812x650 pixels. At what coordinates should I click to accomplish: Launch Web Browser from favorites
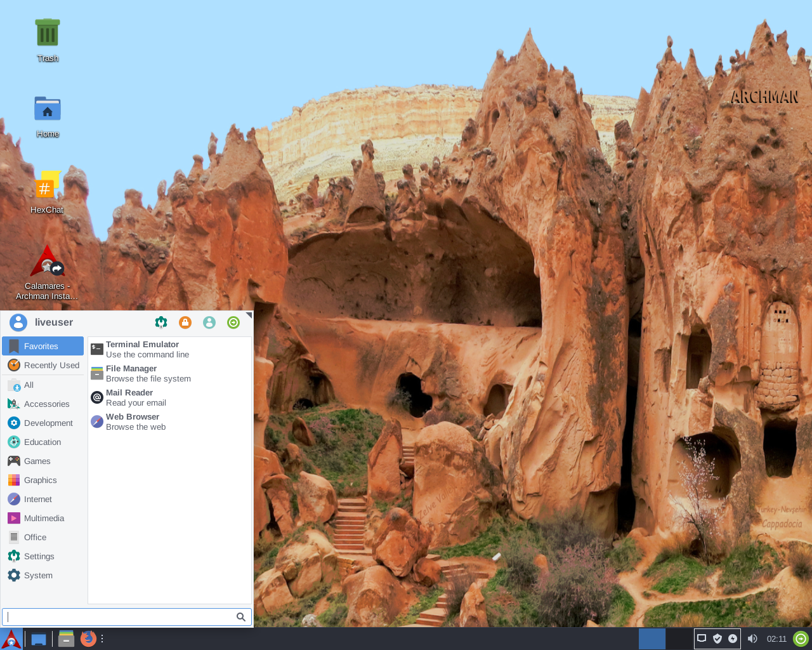pyautogui.click(x=169, y=421)
